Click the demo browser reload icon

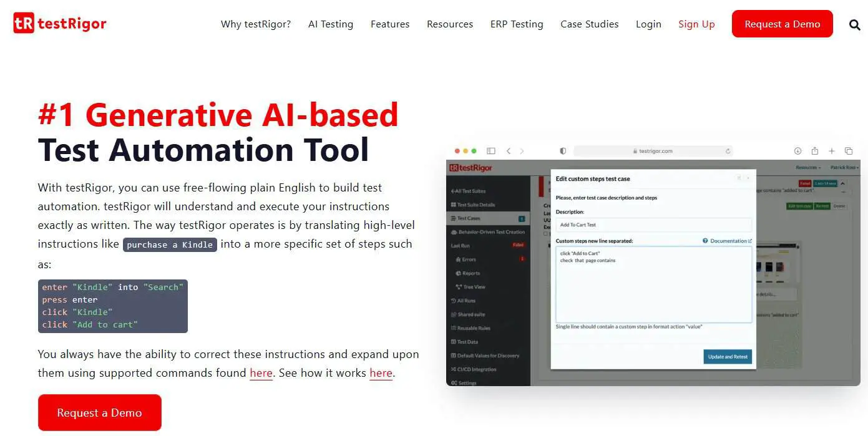coord(728,151)
